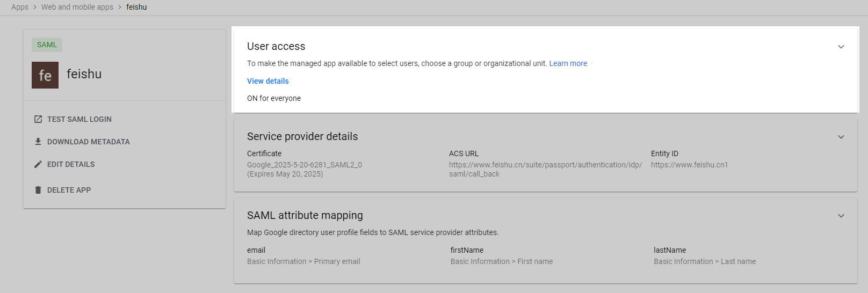Go to Apps in the breadcrumb
This screenshot has width=868, height=293.
tap(20, 7)
